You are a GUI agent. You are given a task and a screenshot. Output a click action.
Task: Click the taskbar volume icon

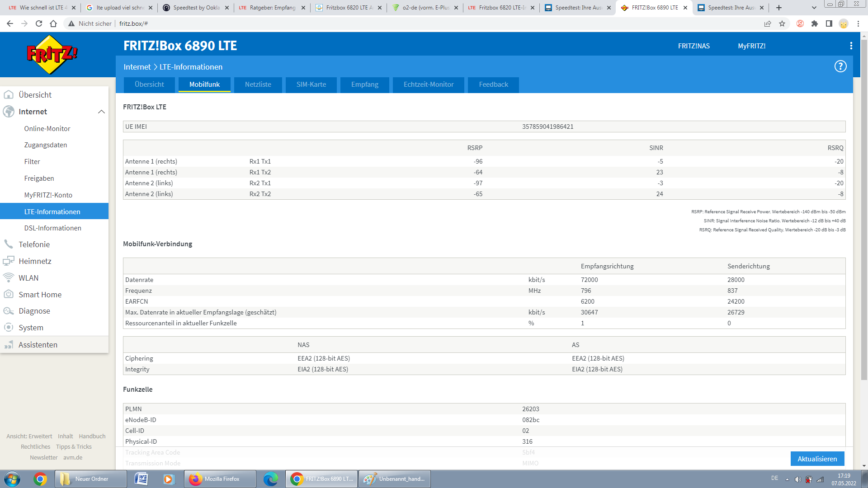pyautogui.click(x=798, y=479)
